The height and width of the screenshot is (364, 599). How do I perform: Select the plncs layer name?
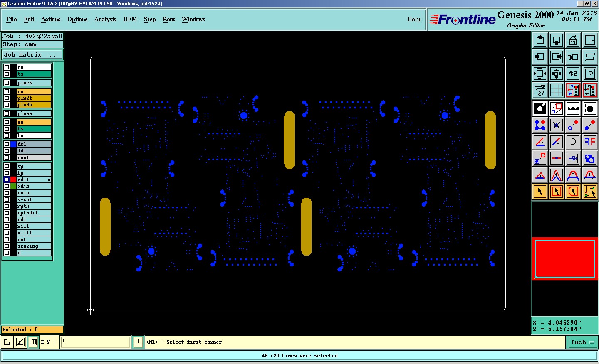[x=34, y=83]
